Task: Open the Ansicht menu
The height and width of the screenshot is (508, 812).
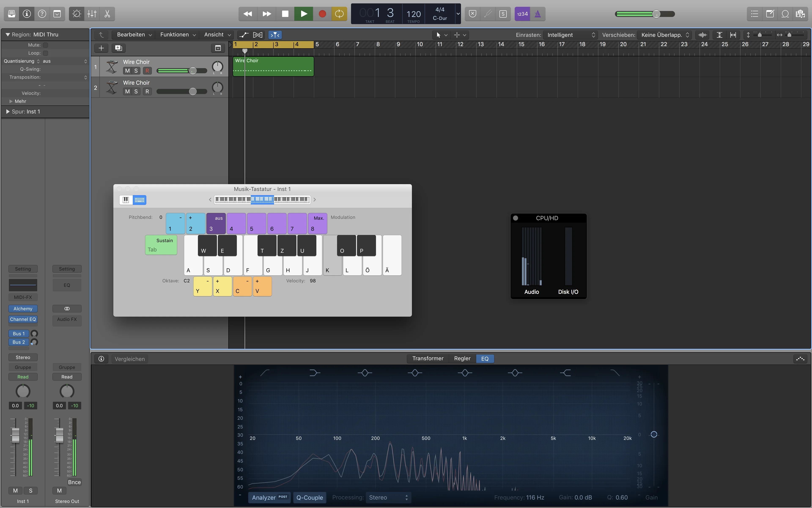Action: click(x=217, y=35)
